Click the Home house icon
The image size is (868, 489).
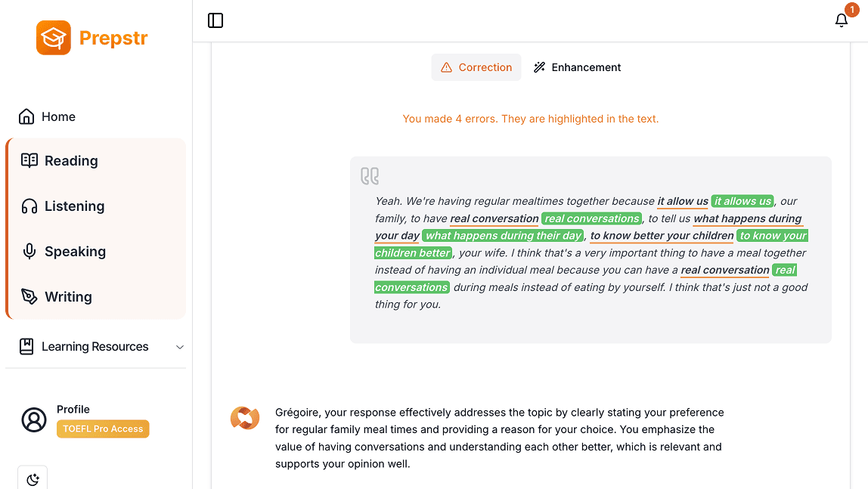coord(26,116)
